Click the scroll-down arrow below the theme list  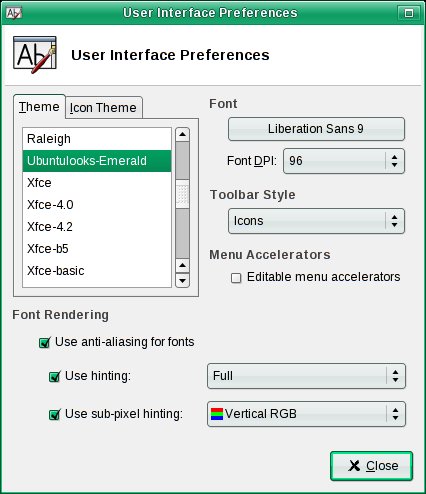pos(182,280)
